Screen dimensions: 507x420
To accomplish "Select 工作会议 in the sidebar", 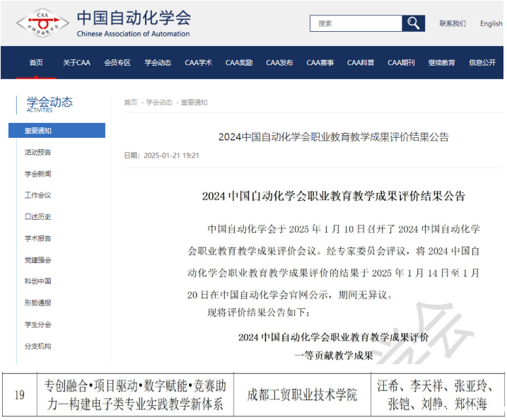I will tap(38, 195).
